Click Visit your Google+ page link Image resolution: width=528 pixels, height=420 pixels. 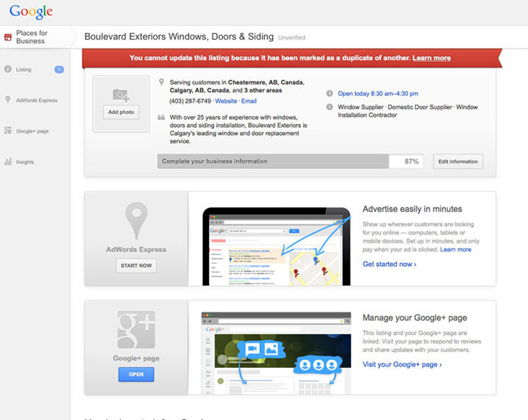(402, 364)
